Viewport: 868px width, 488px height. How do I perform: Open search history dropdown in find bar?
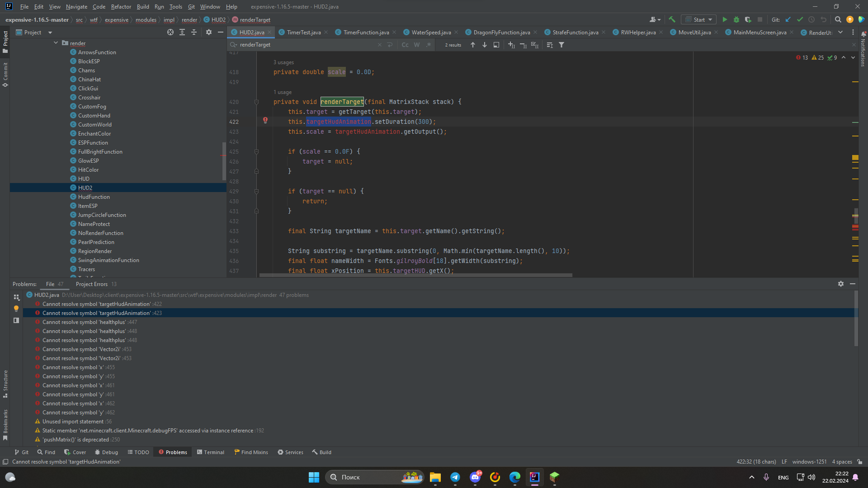tap(233, 45)
